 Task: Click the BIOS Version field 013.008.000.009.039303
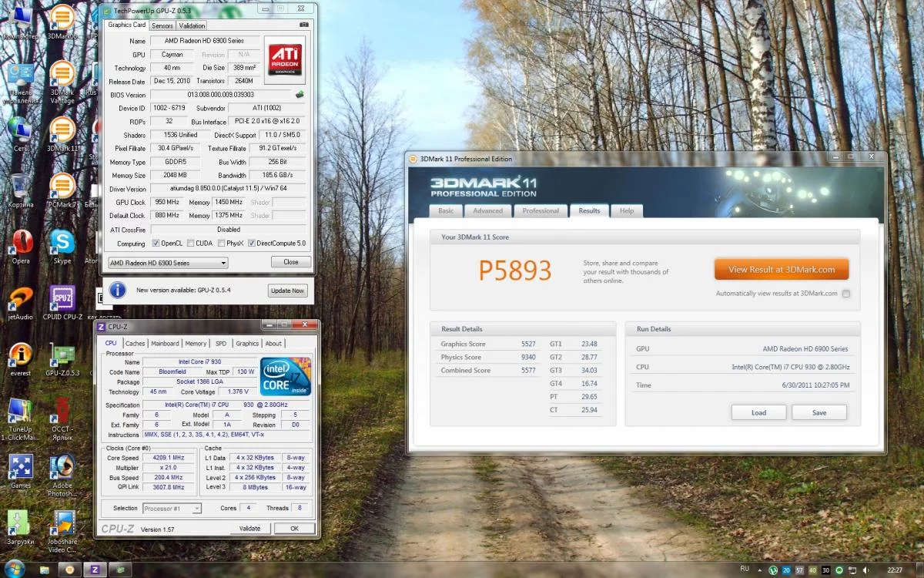[221, 95]
